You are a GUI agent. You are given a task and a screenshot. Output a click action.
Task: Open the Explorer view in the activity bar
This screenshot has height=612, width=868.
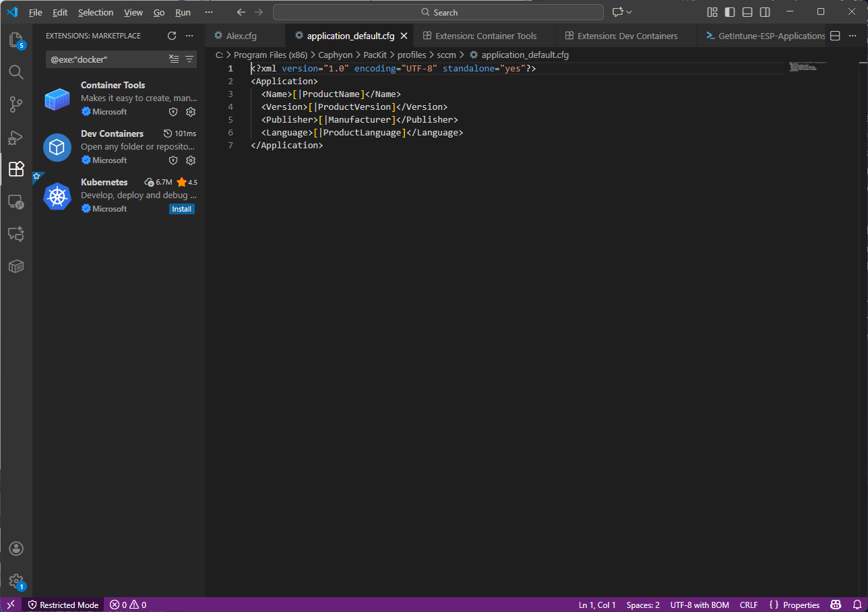[16, 42]
